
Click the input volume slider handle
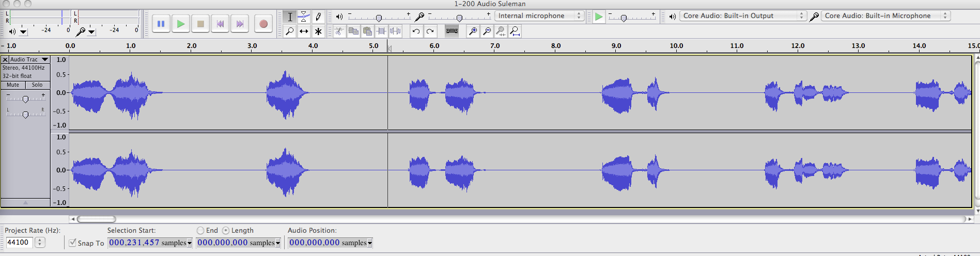(x=459, y=18)
